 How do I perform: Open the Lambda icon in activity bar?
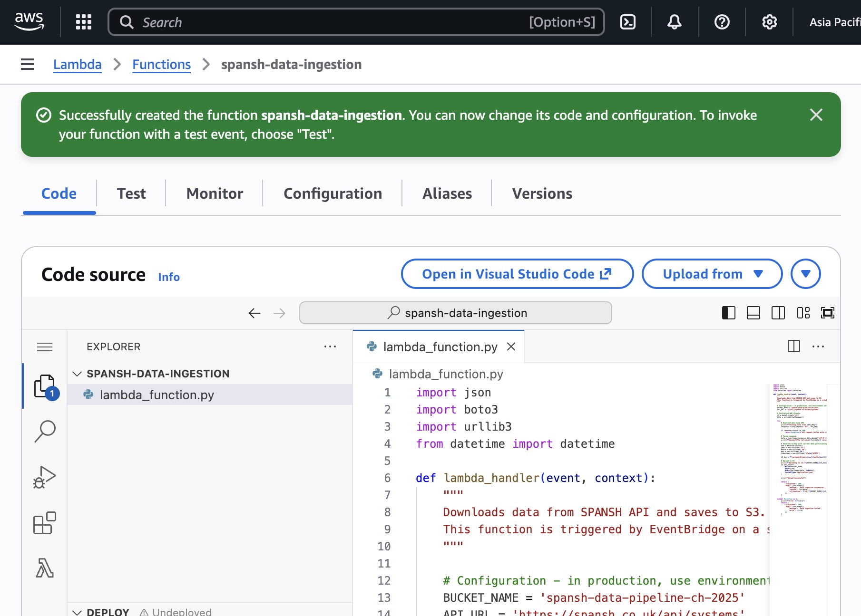(x=45, y=568)
